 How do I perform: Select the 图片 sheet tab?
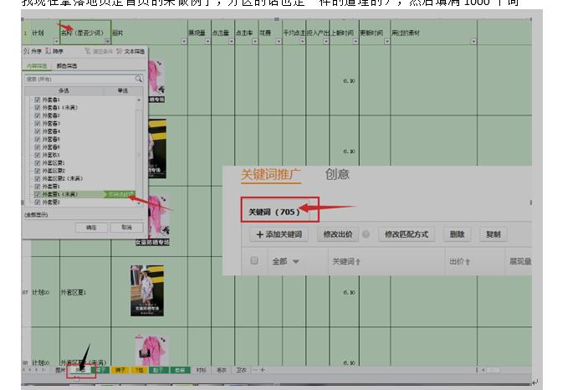[x=60, y=370]
